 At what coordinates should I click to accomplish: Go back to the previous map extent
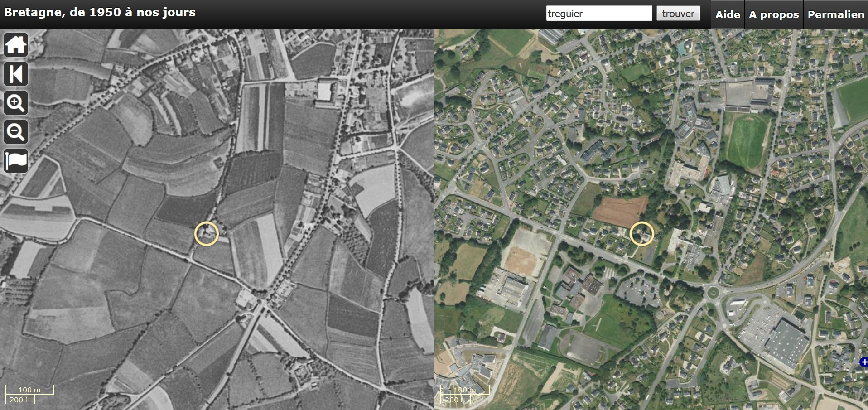(16, 74)
